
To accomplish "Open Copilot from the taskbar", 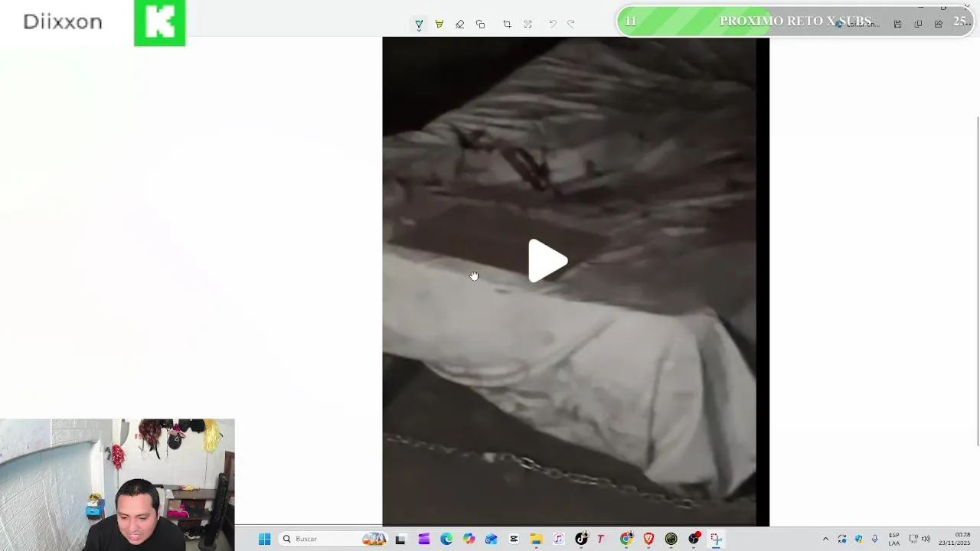I will (469, 539).
